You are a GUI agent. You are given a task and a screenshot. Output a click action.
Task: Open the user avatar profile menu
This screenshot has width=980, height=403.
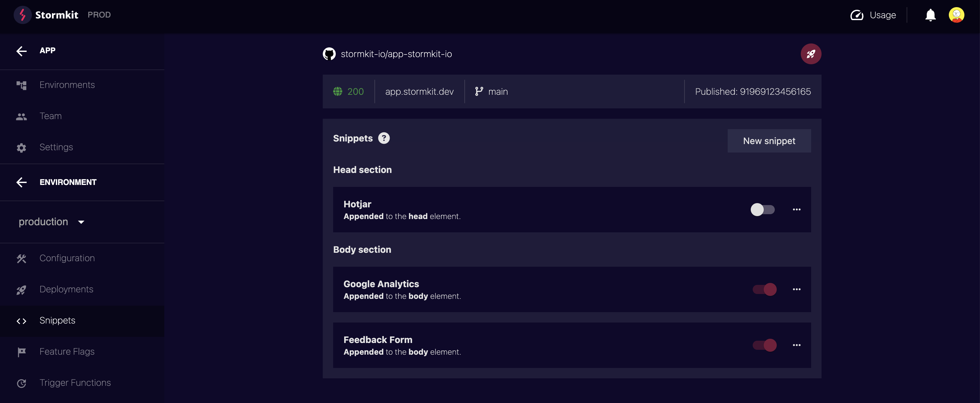point(956,15)
